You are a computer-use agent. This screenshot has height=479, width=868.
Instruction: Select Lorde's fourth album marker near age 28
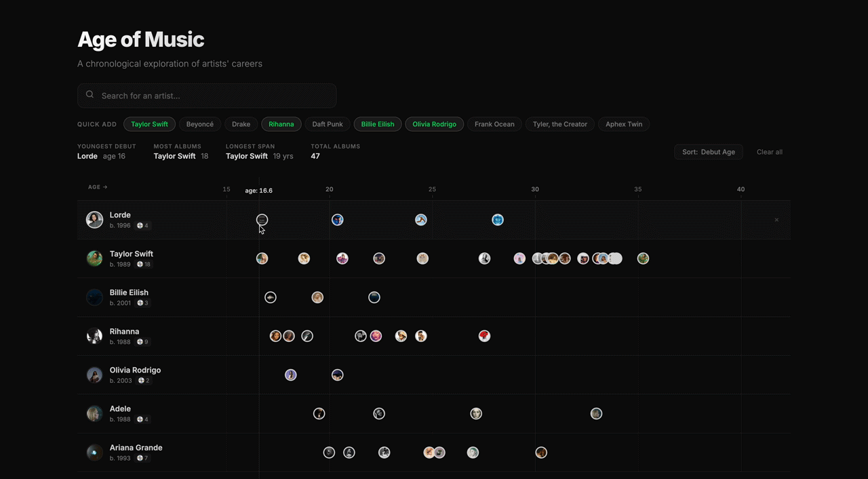click(x=498, y=220)
